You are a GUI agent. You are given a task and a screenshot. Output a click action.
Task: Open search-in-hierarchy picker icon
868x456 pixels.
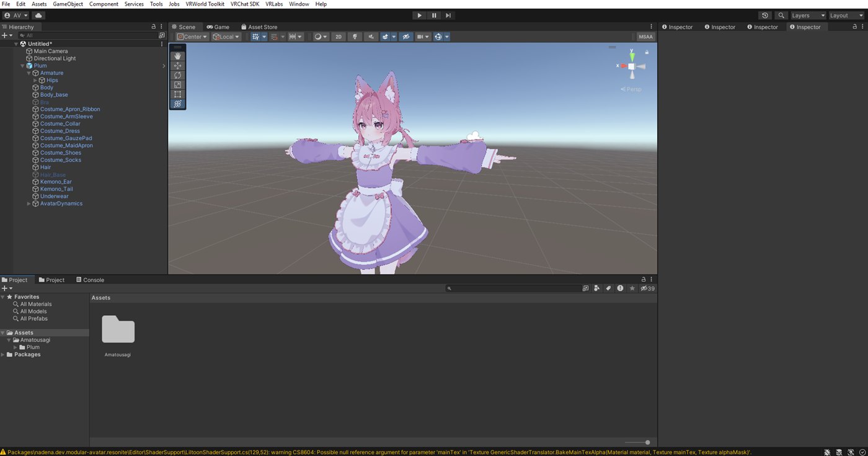tap(162, 35)
